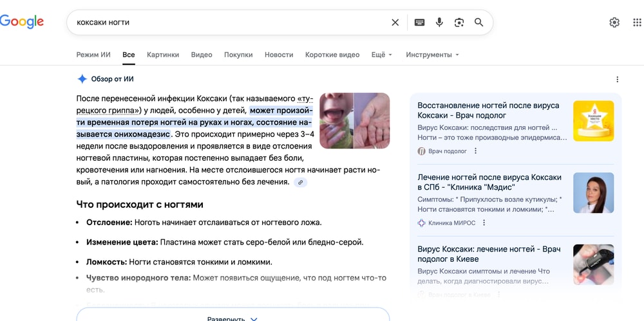Open the on-screen keyboard icon

click(419, 23)
